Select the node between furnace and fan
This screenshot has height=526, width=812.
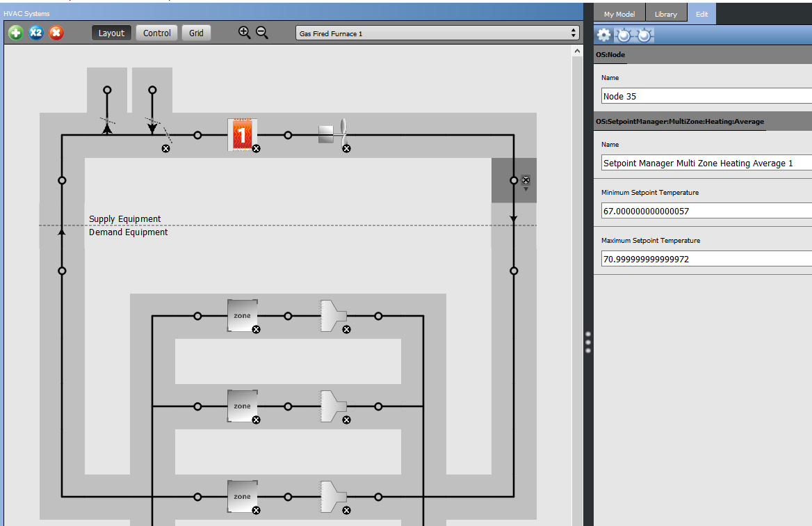288,135
